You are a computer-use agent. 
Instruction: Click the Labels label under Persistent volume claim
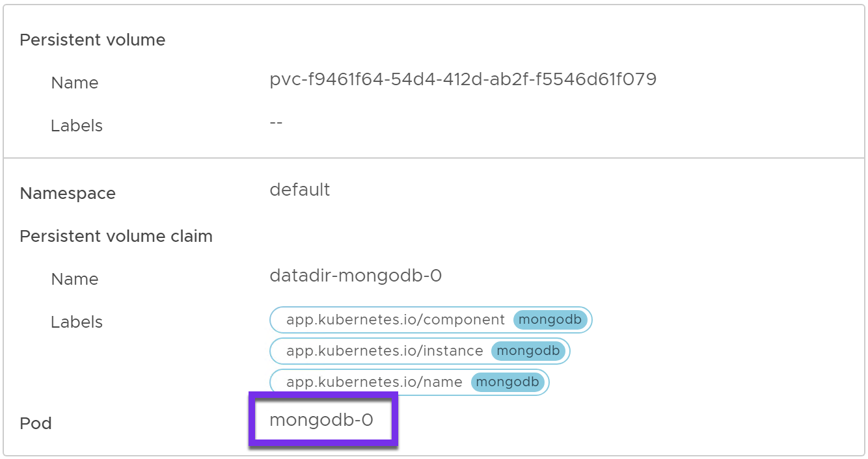[77, 322]
